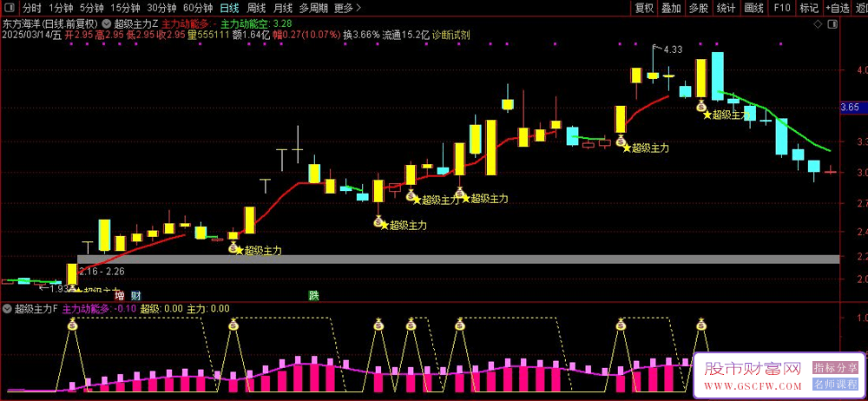The height and width of the screenshot is (401, 868).
Task: Select the 60分钟 period tab
Action: click(x=198, y=8)
